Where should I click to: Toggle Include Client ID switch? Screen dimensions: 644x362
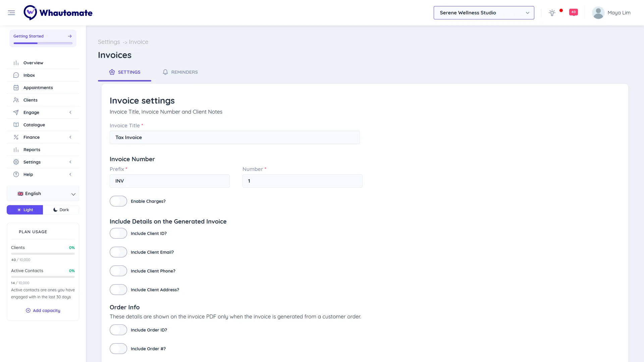coord(118,233)
